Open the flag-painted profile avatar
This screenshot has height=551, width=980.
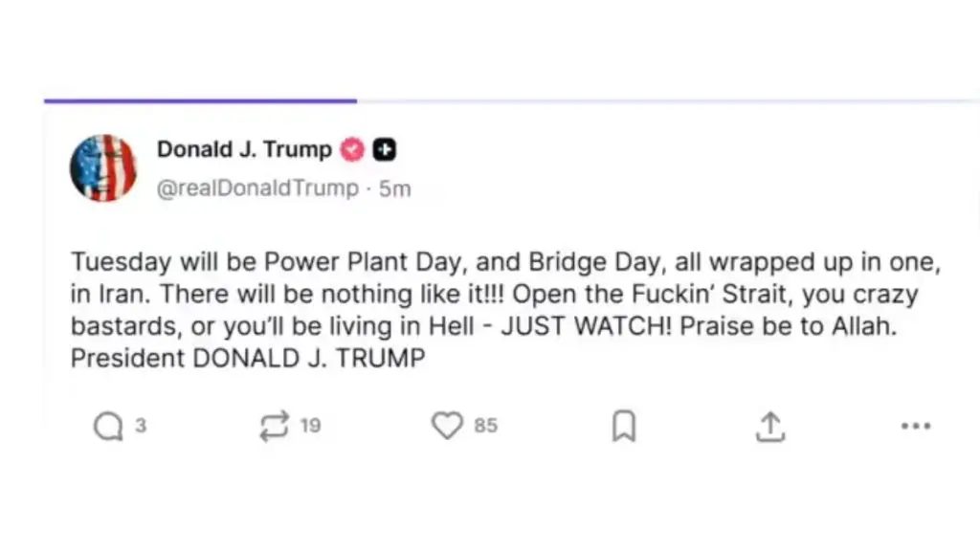tap(103, 168)
